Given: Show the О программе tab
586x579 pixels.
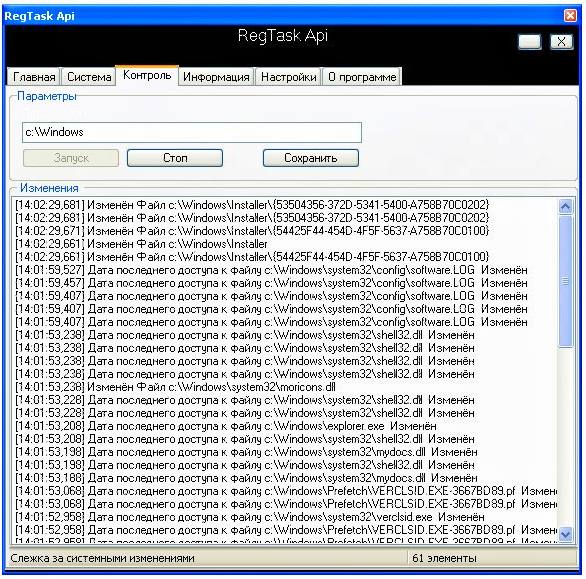Looking at the screenshot, I should click(362, 77).
